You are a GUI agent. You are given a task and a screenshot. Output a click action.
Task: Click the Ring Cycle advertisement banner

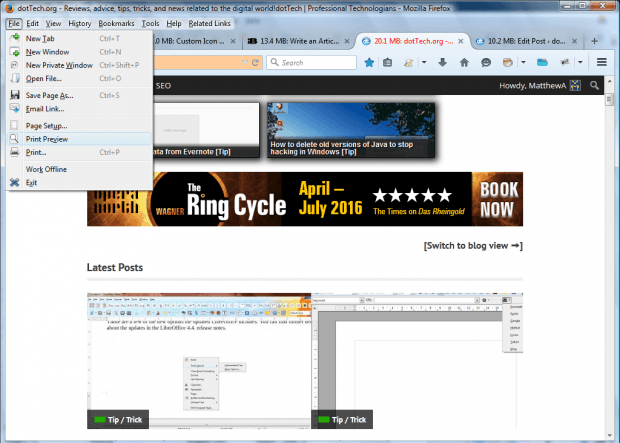305,199
